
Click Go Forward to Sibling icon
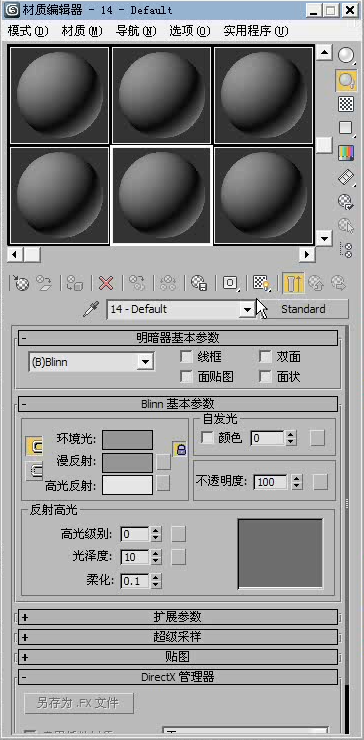coord(338,283)
